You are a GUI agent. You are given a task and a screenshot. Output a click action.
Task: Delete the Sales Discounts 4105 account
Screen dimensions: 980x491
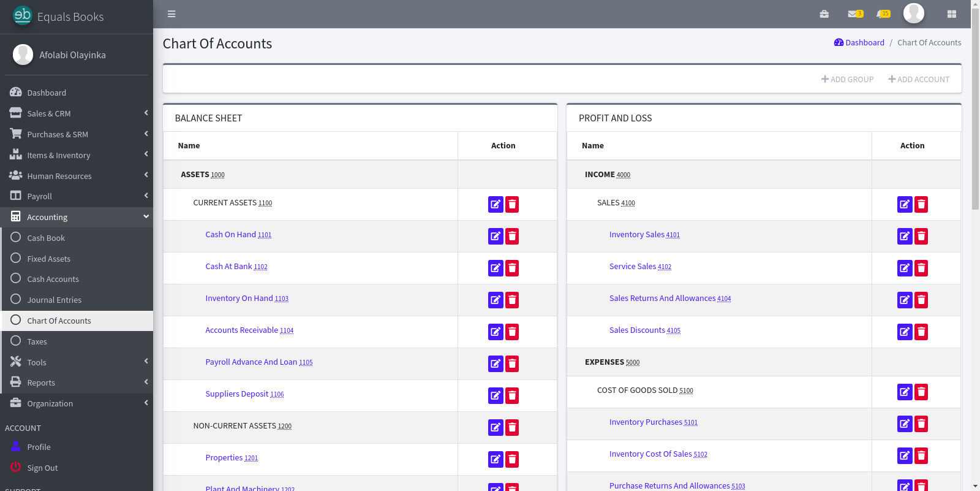[921, 332]
